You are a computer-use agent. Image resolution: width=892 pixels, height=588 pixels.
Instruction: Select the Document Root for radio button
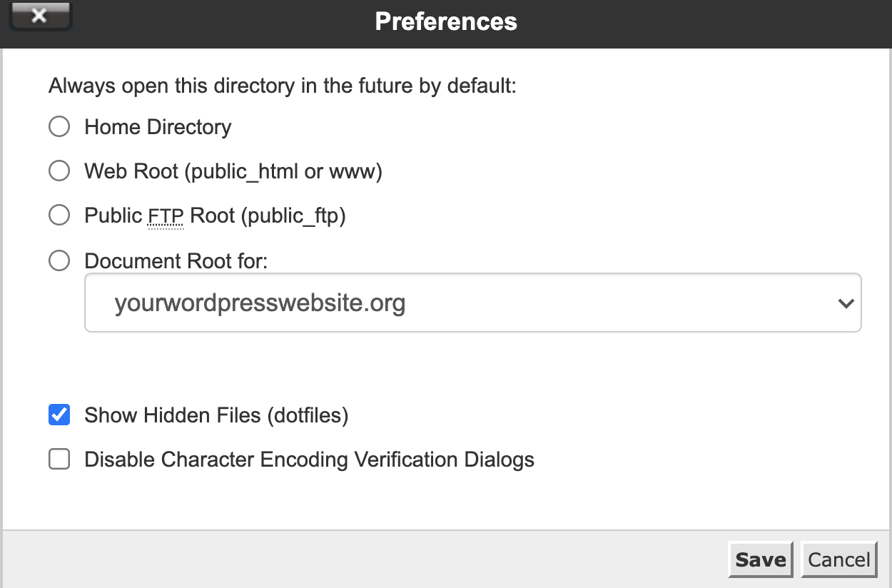(x=59, y=260)
